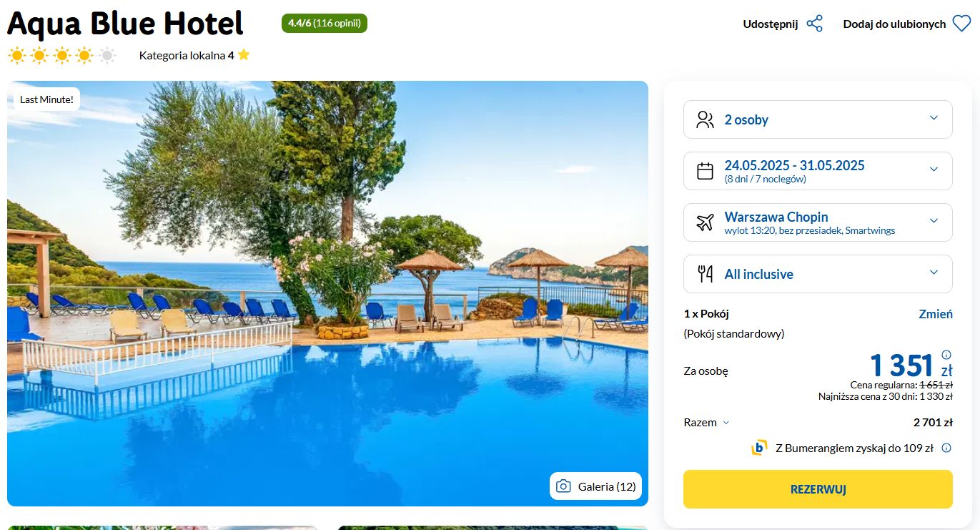
Task: Click Zmień link to change room
Action: [x=935, y=314]
